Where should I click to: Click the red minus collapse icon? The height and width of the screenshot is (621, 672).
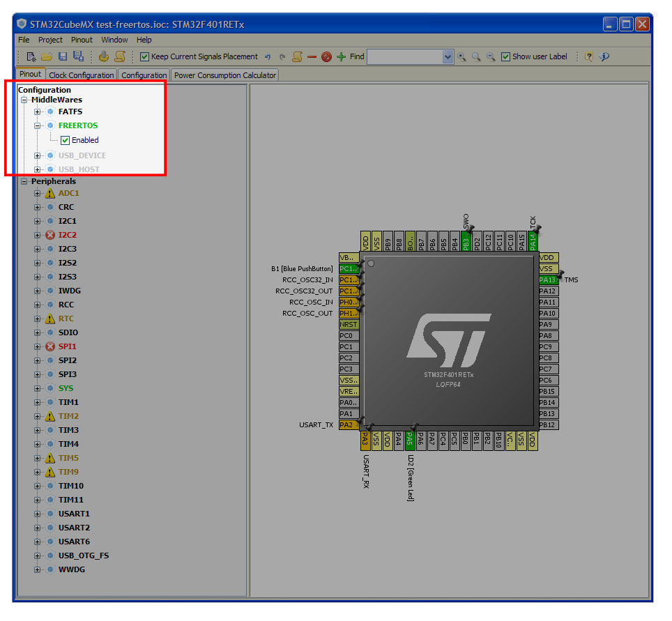point(312,57)
